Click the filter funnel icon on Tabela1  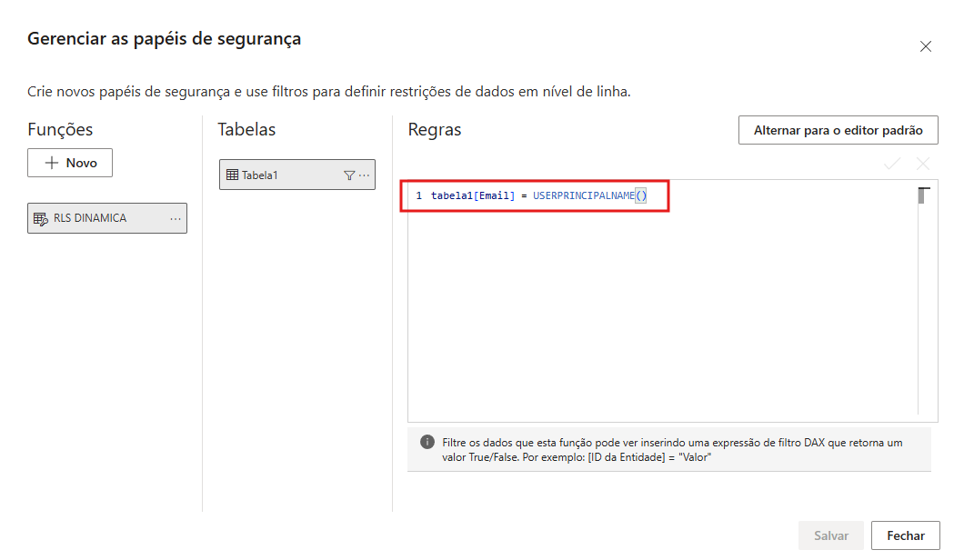click(x=349, y=175)
